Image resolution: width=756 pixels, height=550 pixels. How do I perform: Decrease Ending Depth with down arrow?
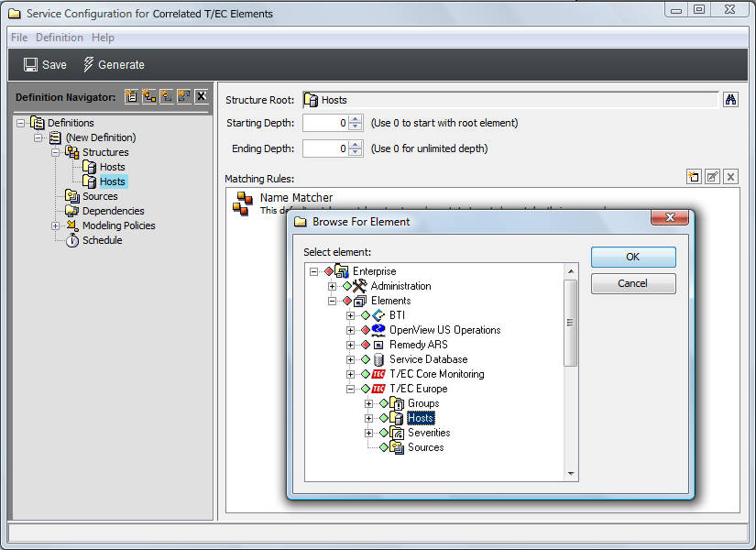[356, 152]
